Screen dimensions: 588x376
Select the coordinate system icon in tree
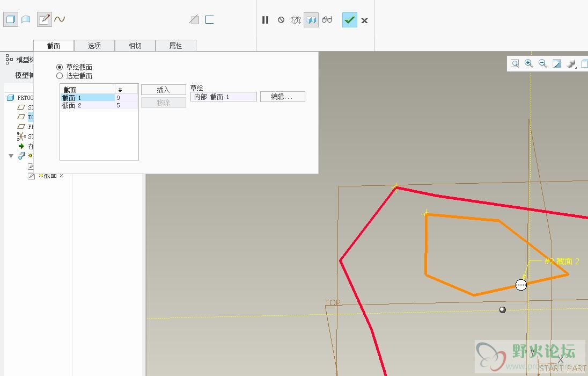(x=21, y=136)
